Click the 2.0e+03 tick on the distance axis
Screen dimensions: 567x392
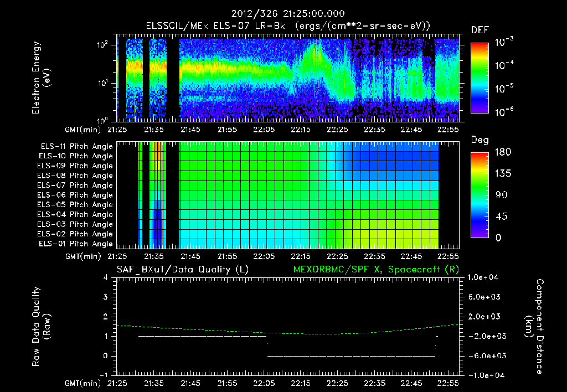pos(484,316)
